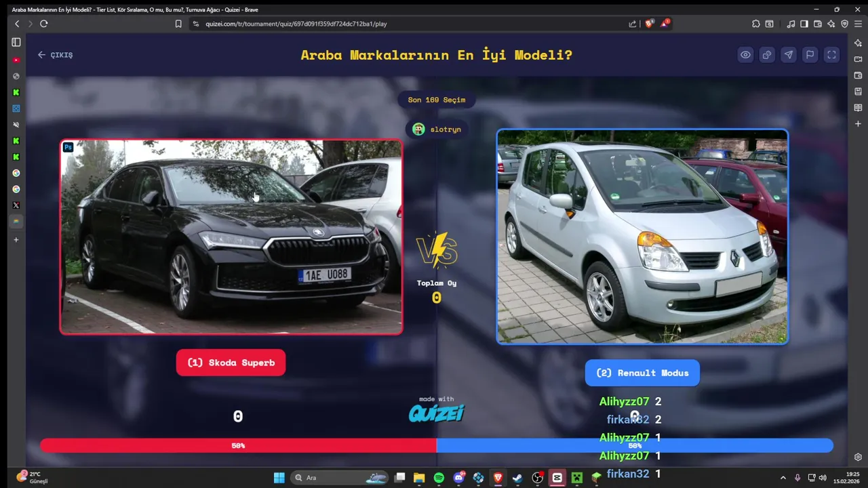Image resolution: width=868 pixels, height=488 pixels.
Task: Click the slotryn user badge
Action: [437, 129]
